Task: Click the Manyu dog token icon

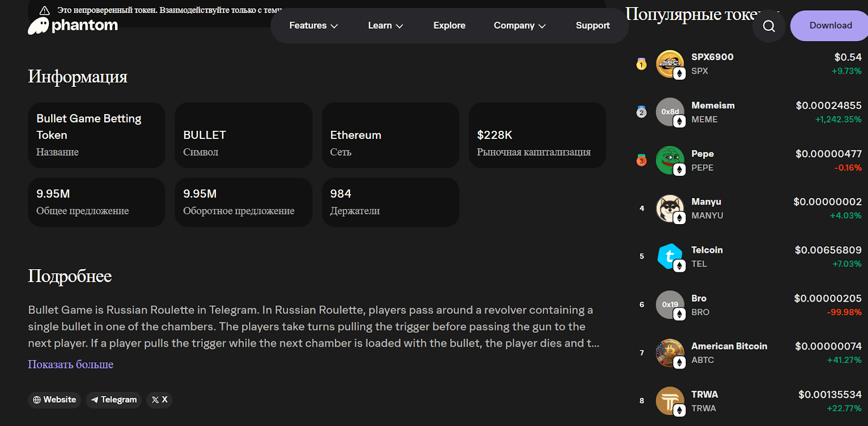Action: [x=669, y=208]
